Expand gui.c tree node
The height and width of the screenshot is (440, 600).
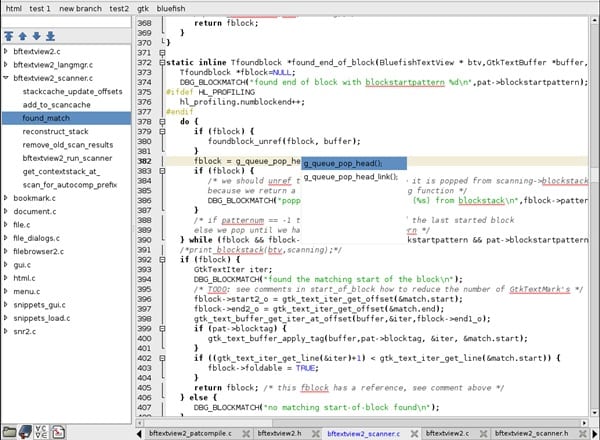(6, 265)
